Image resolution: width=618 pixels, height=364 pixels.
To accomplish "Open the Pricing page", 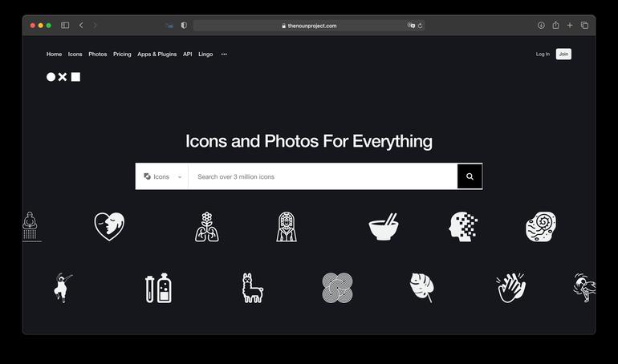I will coord(122,55).
